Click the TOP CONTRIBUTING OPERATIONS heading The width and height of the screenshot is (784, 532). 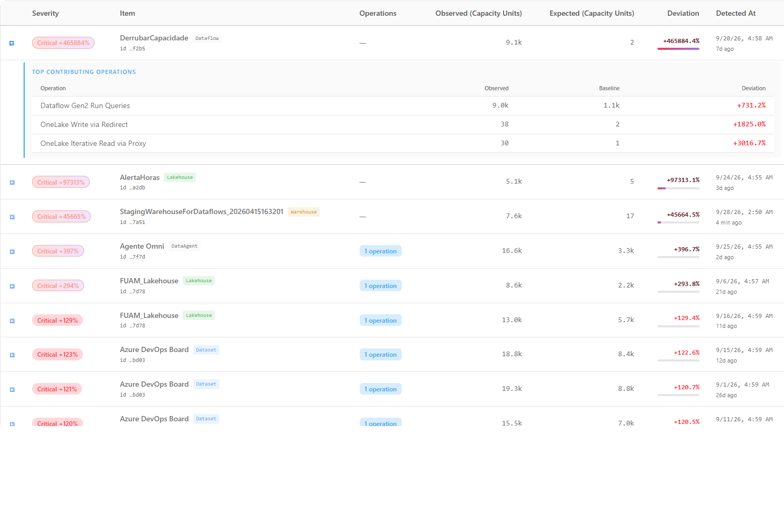(x=84, y=72)
